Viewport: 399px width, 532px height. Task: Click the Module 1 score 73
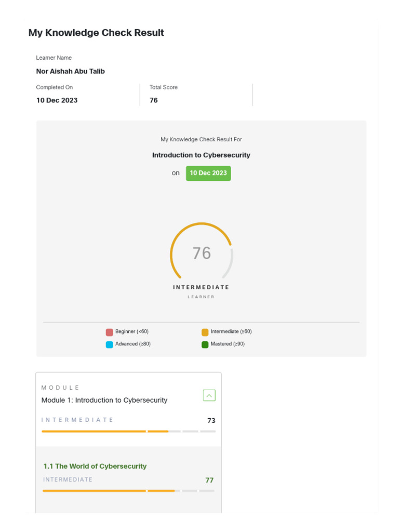point(211,420)
